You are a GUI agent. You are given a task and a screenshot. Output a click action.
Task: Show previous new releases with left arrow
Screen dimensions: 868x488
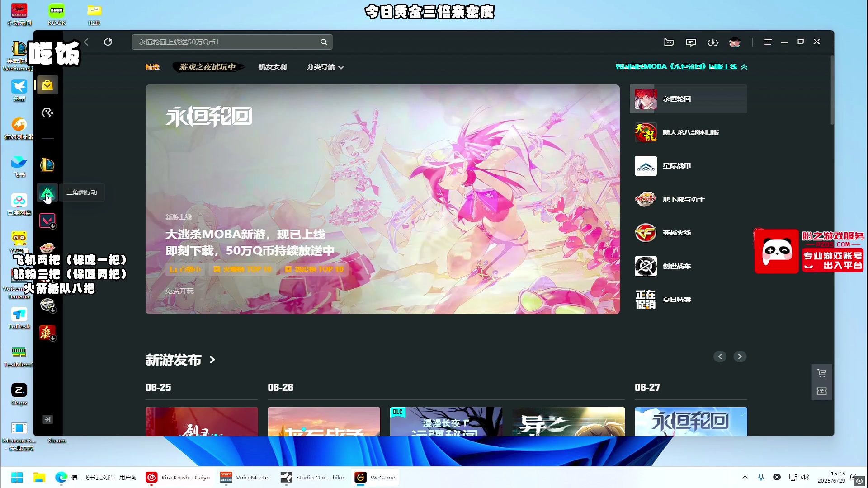(x=720, y=357)
